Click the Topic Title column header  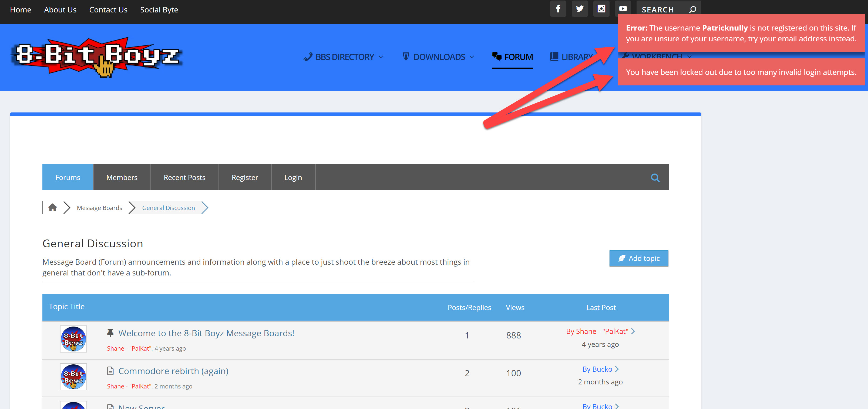click(x=67, y=307)
